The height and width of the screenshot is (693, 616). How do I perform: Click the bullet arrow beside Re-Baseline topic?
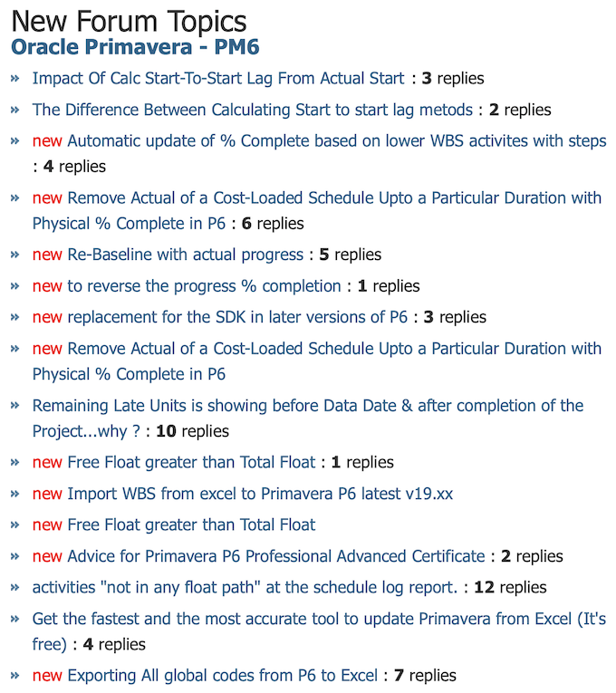pyautogui.click(x=15, y=255)
